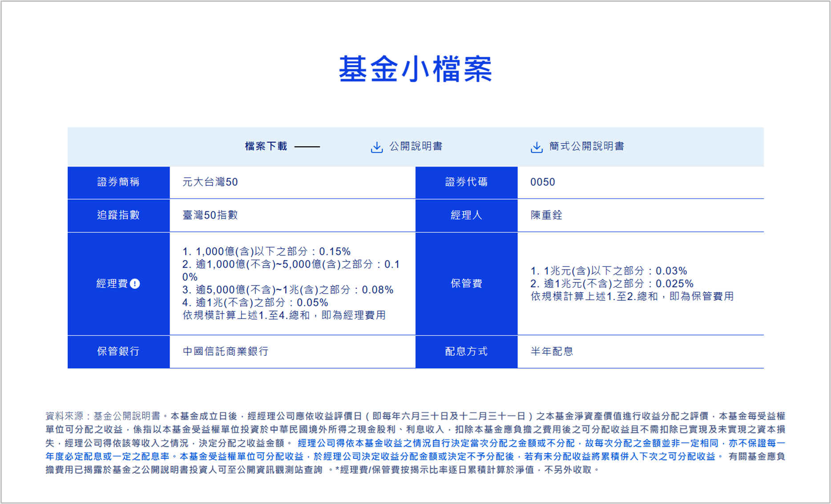Click 中國信託商業銀行 custodian bank text
The image size is (831, 504).
pyautogui.click(x=224, y=351)
